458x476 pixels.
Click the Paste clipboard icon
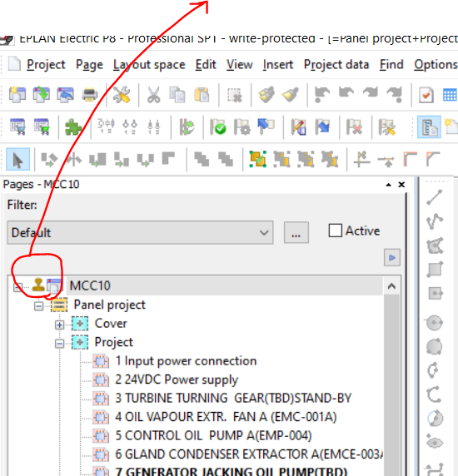coord(202,95)
